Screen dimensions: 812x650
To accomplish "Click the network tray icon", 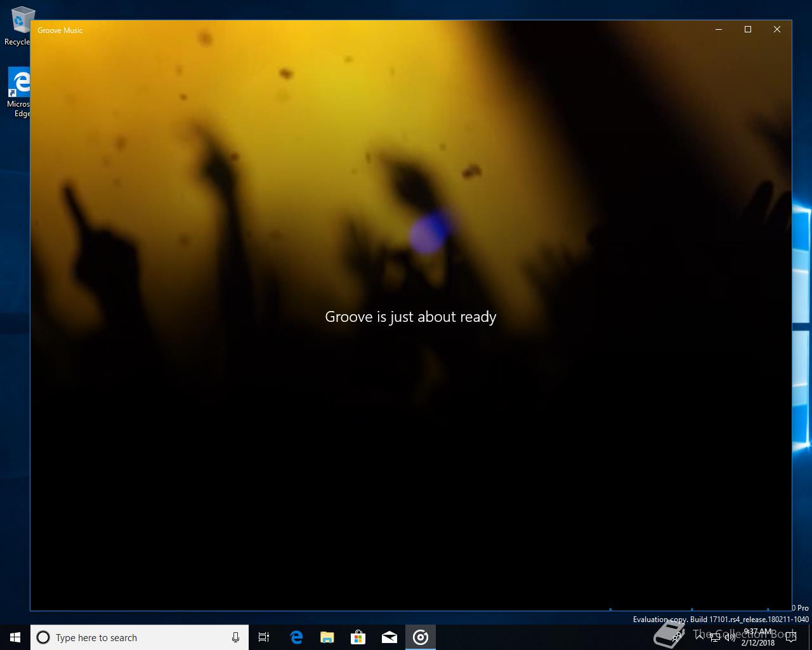I will pos(714,637).
